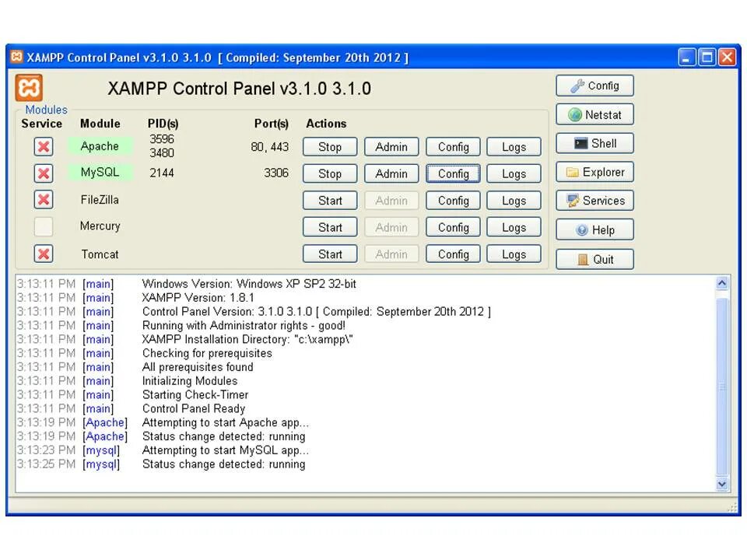
Task: Click the Tomcat module name
Action: tap(100, 254)
